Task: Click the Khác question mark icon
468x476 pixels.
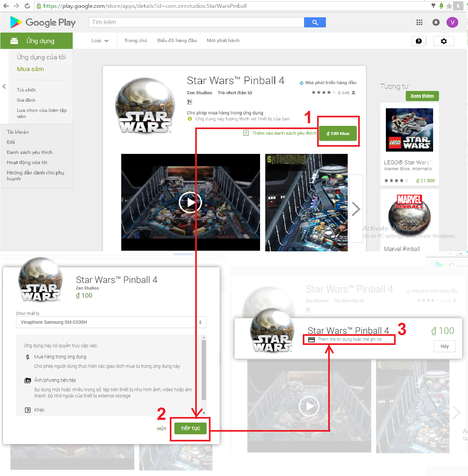Action: coord(28,410)
